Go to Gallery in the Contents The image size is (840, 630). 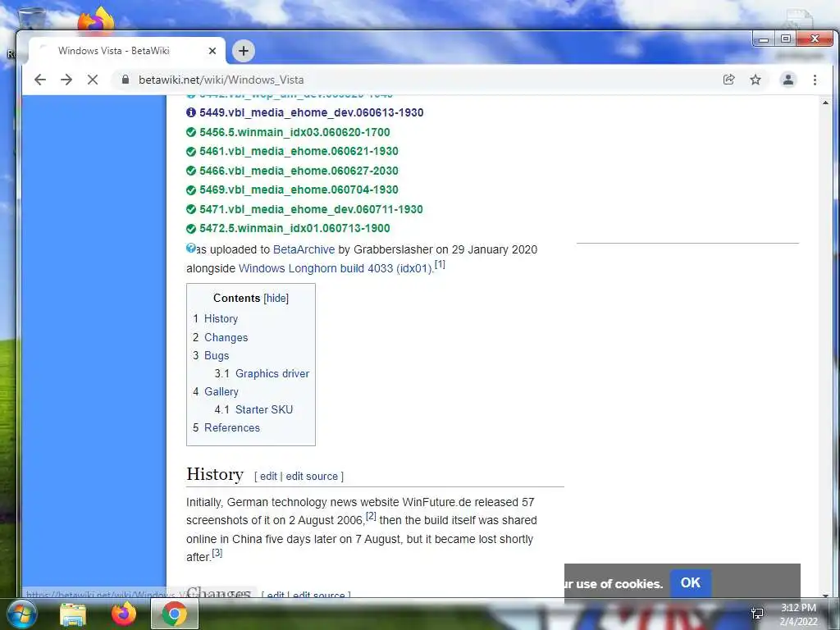pyautogui.click(x=221, y=391)
